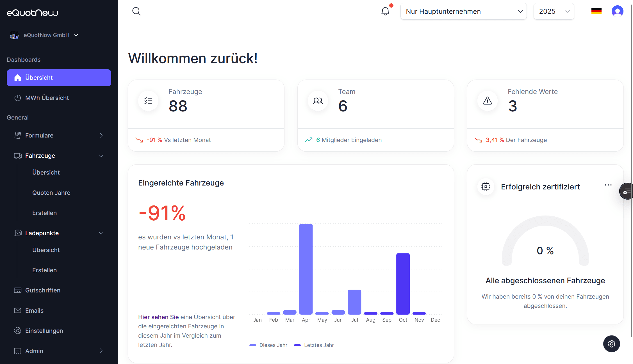Screen dimensions: 633x364
Task: Open the Emails envelope icon
Action: 18,310
